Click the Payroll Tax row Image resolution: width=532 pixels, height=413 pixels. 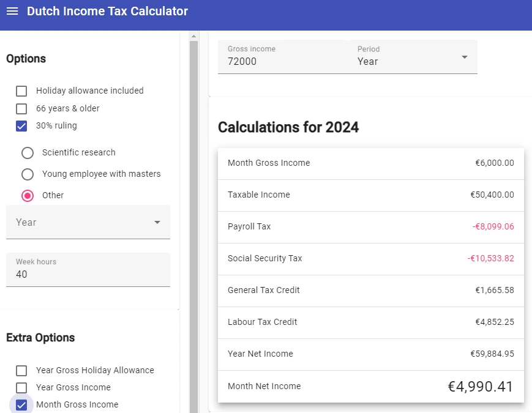(x=370, y=227)
